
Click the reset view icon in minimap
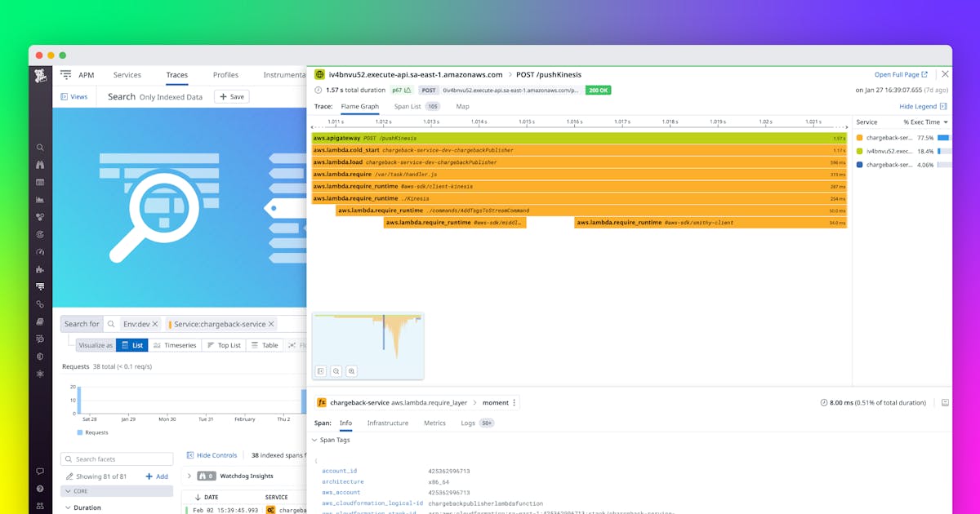[321, 371]
